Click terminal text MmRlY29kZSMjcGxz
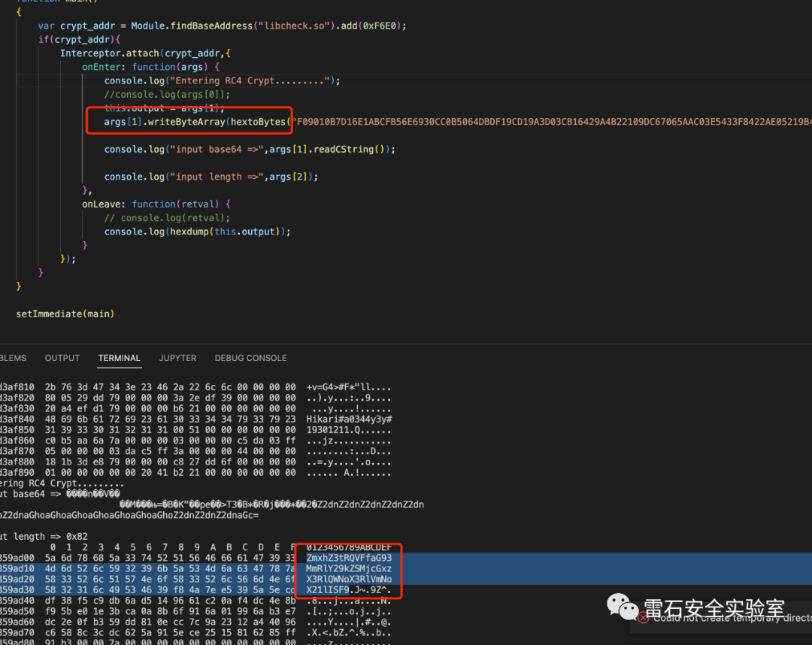Image resolution: width=812 pixels, height=645 pixels. coord(349,568)
